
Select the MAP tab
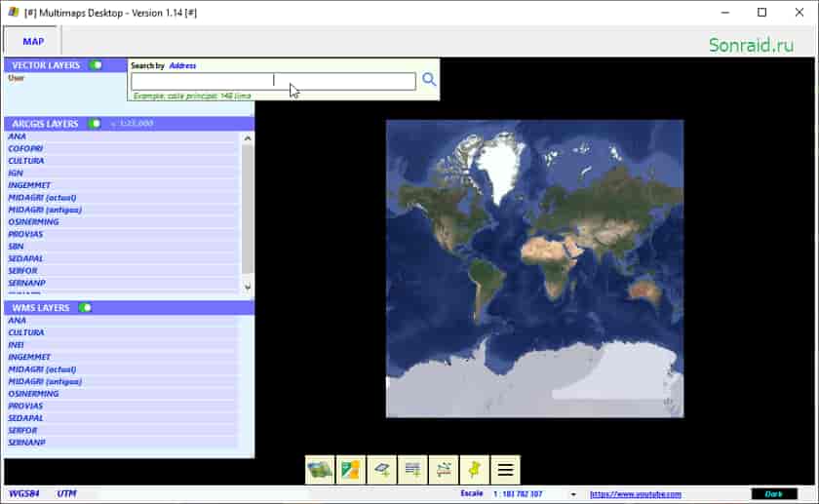[x=33, y=41]
